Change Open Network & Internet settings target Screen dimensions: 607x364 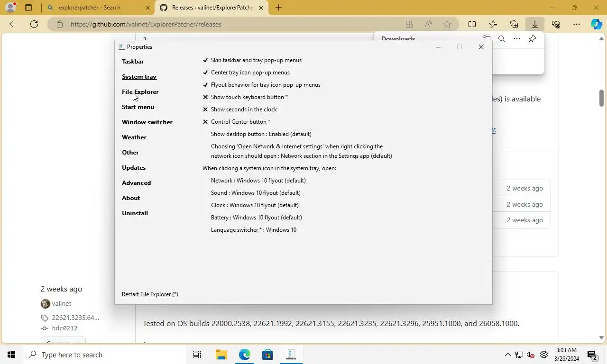coord(302,151)
